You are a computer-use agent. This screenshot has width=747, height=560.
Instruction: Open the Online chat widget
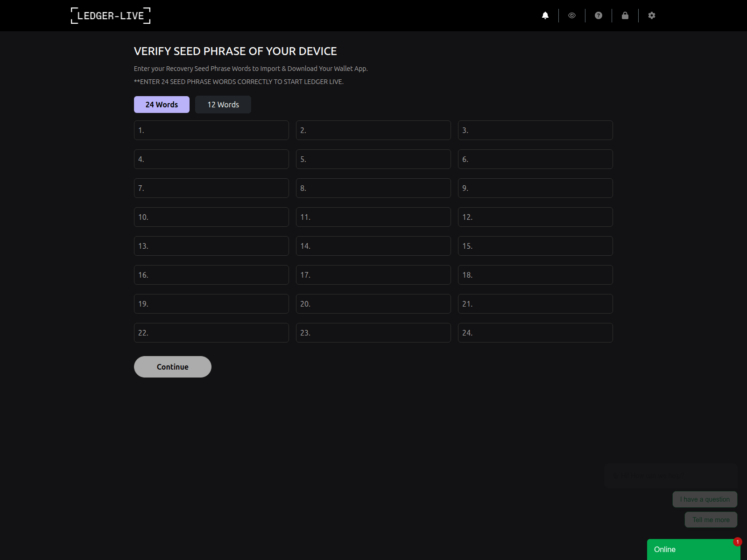pos(694,550)
